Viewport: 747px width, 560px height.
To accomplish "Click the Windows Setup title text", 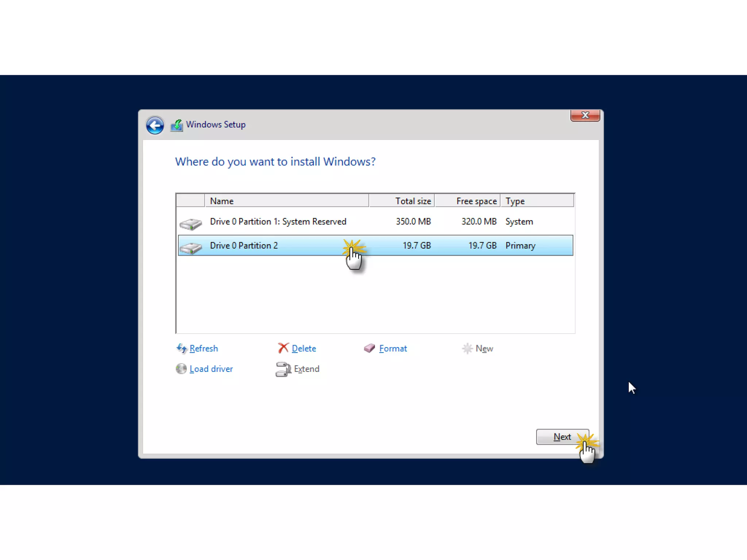I will click(216, 125).
